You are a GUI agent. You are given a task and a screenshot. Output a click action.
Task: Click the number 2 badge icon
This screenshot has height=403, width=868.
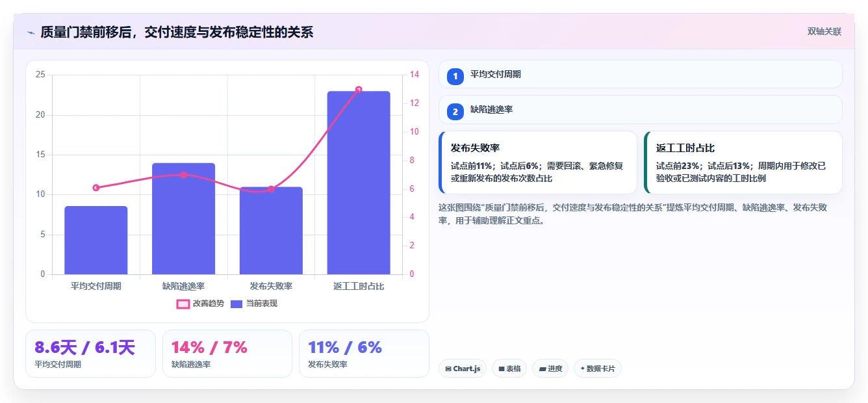pos(455,112)
